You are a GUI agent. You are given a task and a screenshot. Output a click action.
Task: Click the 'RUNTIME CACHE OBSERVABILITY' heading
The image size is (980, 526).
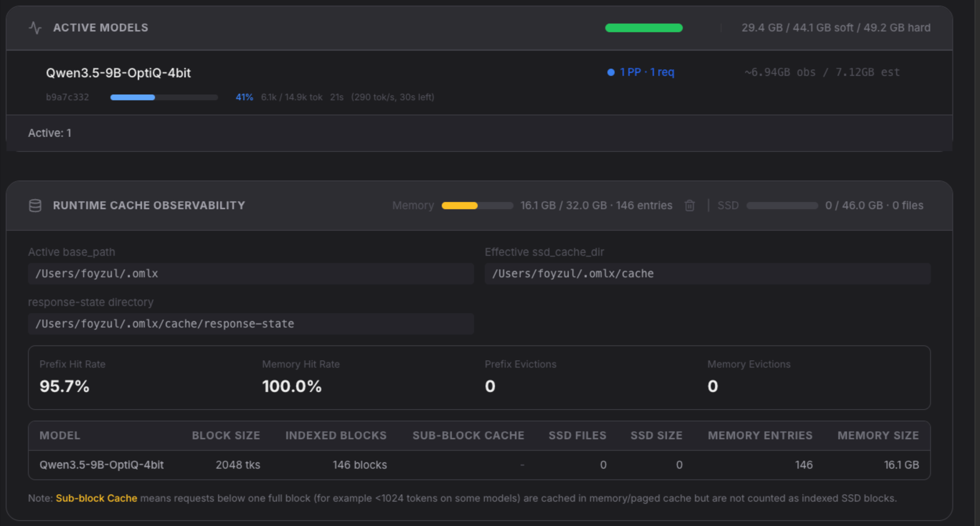point(149,205)
